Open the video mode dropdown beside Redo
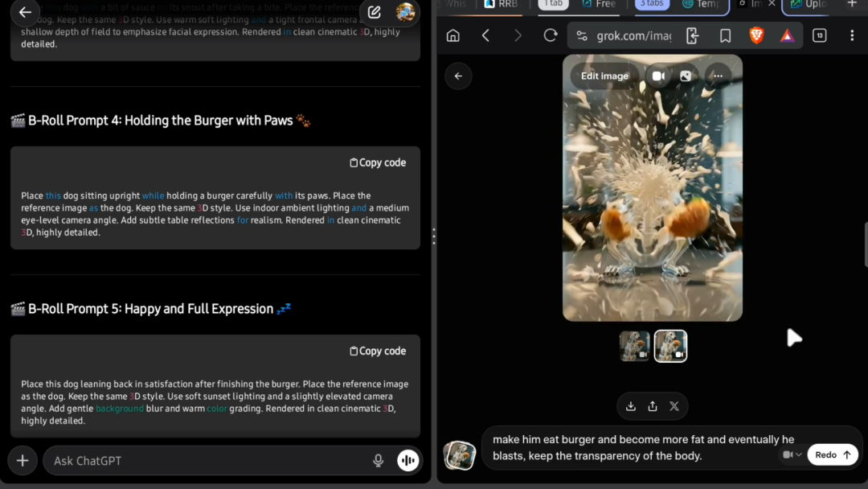 (x=792, y=455)
